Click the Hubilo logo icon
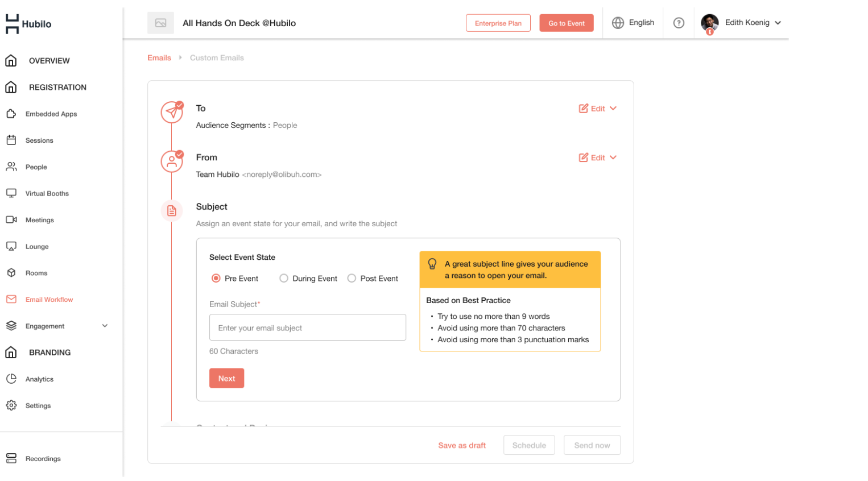This screenshot has width=868, height=481. click(12, 24)
